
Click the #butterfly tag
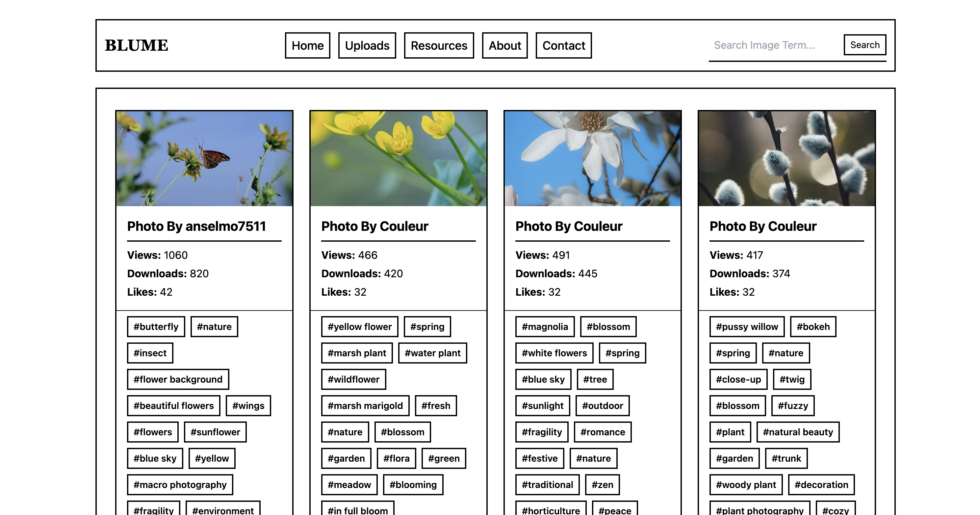(x=156, y=327)
